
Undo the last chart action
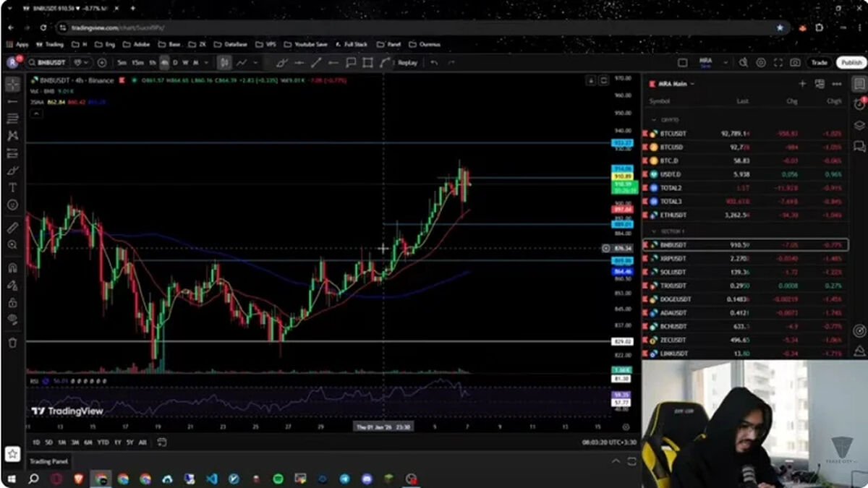pyautogui.click(x=434, y=63)
